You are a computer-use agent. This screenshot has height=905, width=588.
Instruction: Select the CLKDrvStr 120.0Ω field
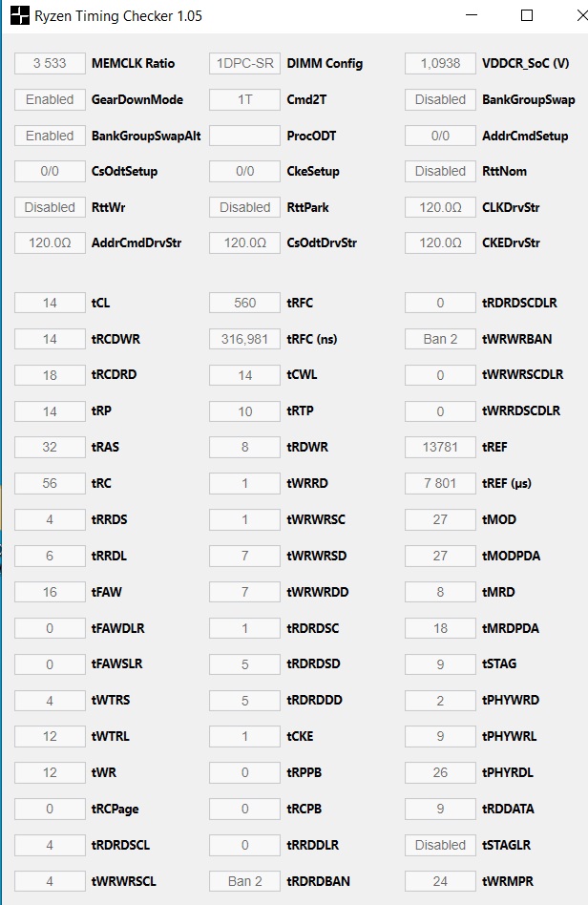coord(440,207)
